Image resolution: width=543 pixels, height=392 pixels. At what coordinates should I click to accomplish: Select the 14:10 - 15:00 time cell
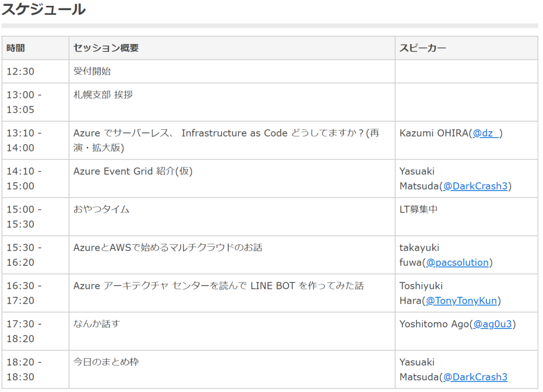[36, 179]
